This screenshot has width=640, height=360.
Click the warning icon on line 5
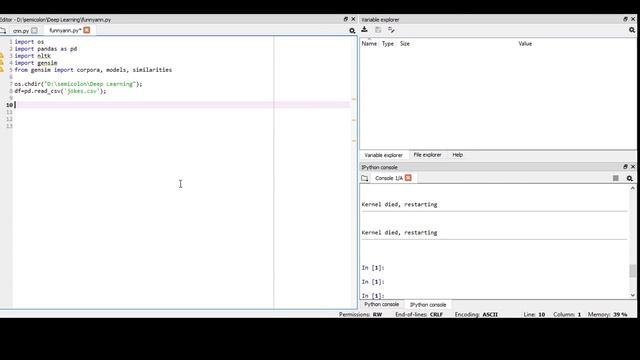[2, 69]
